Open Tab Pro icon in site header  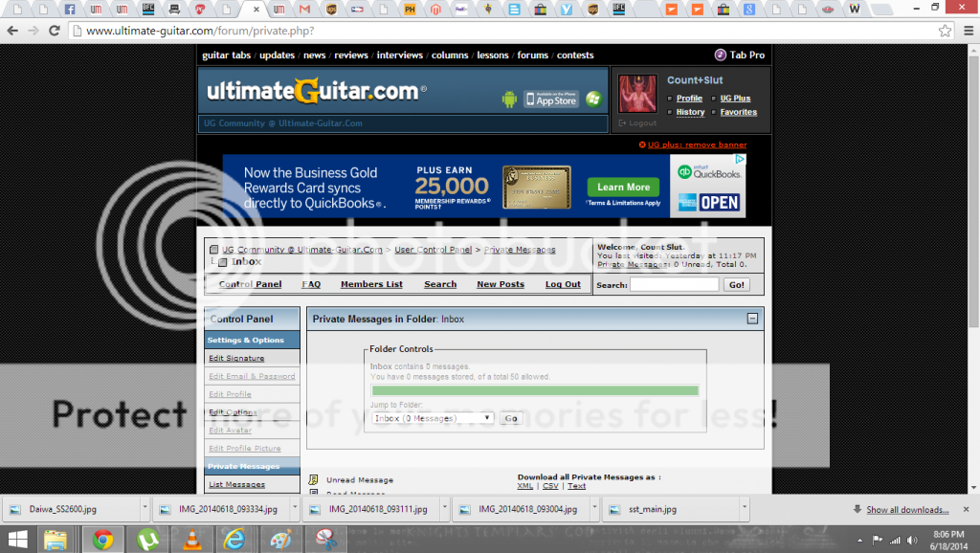(720, 55)
